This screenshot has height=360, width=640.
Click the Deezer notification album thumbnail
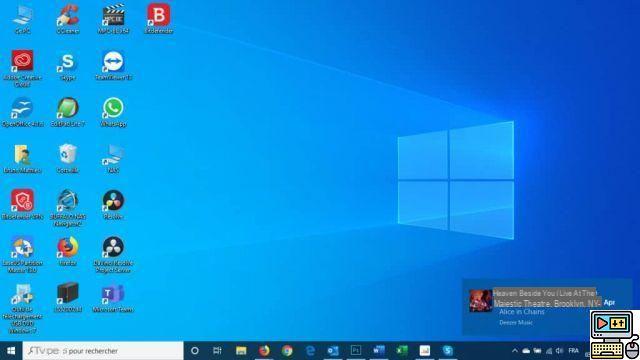coord(480,300)
